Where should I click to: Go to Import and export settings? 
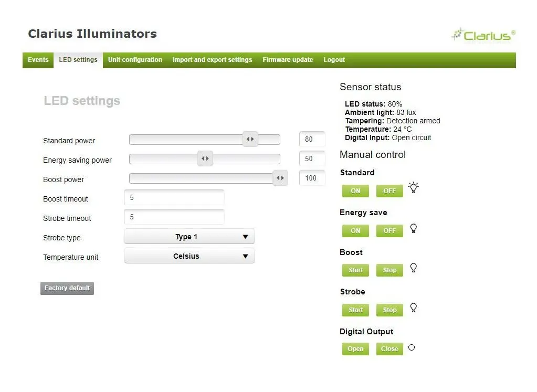tap(212, 60)
